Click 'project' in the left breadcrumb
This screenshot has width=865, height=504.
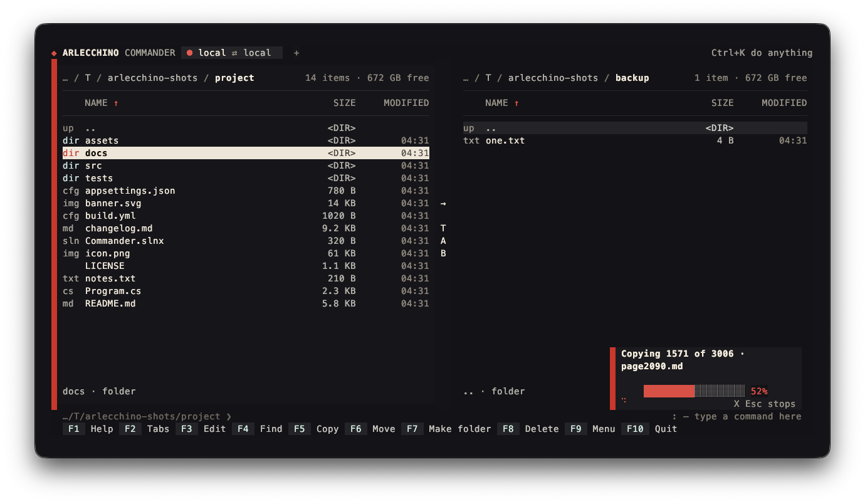click(234, 78)
